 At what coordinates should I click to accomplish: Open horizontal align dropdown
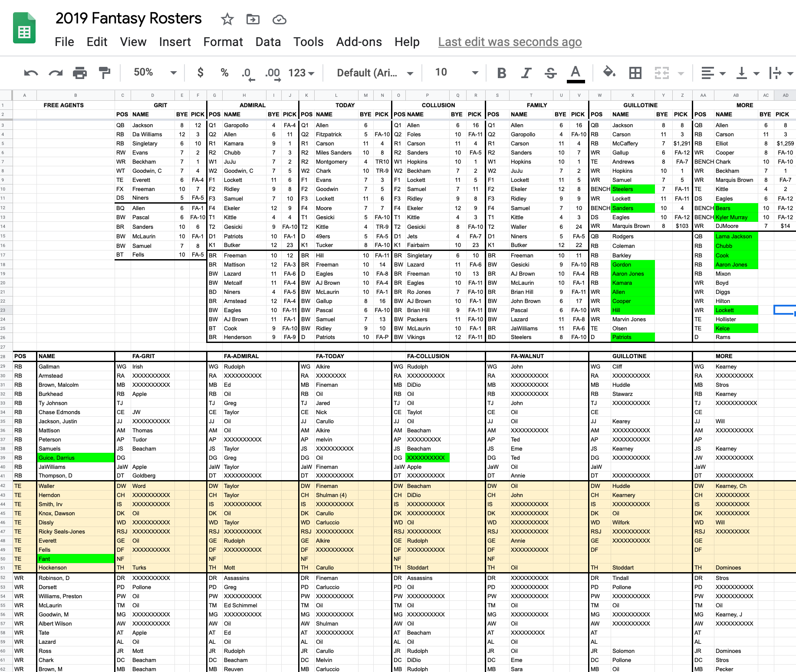[713, 73]
